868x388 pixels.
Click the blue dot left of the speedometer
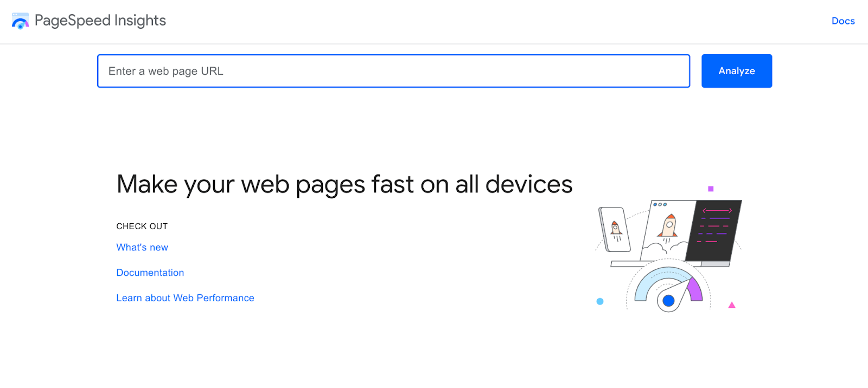click(600, 302)
